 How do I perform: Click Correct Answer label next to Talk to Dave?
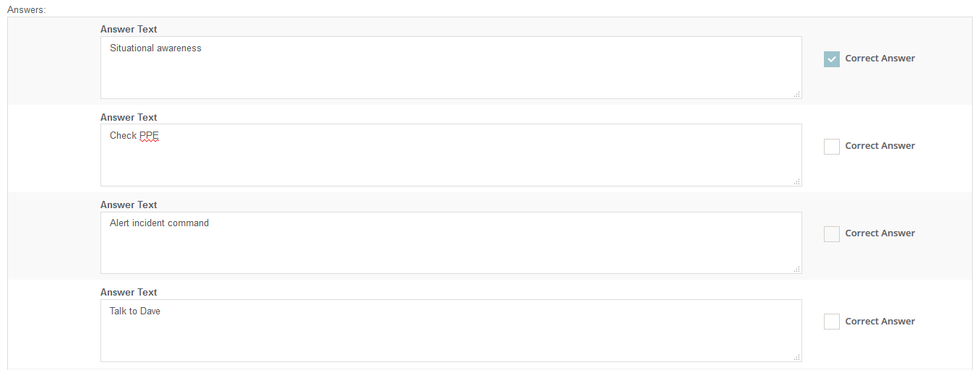coord(880,322)
